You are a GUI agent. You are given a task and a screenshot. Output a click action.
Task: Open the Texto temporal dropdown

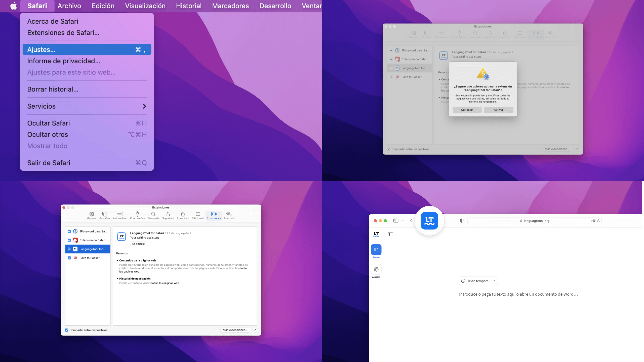tap(478, 281)
